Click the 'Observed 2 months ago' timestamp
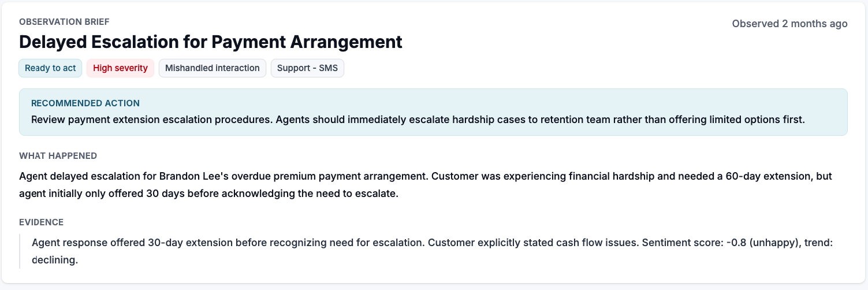Viewport: 868px width, 290px height. click(x=789, y=24)
